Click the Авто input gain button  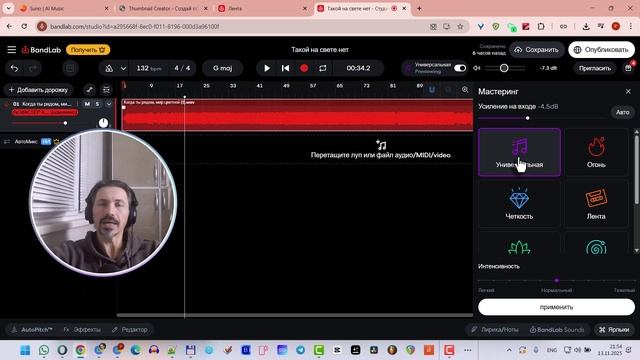coord(622,112)
